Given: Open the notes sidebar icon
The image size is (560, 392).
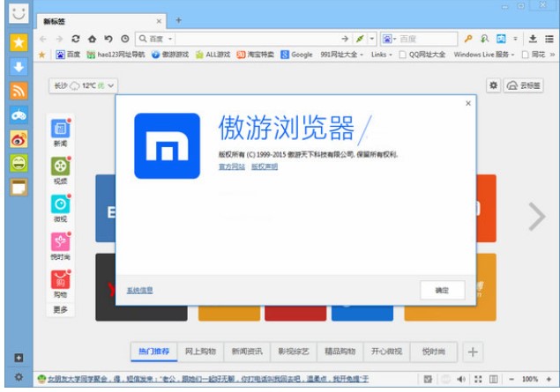Looking at the screenshot, I should (19, 188).
